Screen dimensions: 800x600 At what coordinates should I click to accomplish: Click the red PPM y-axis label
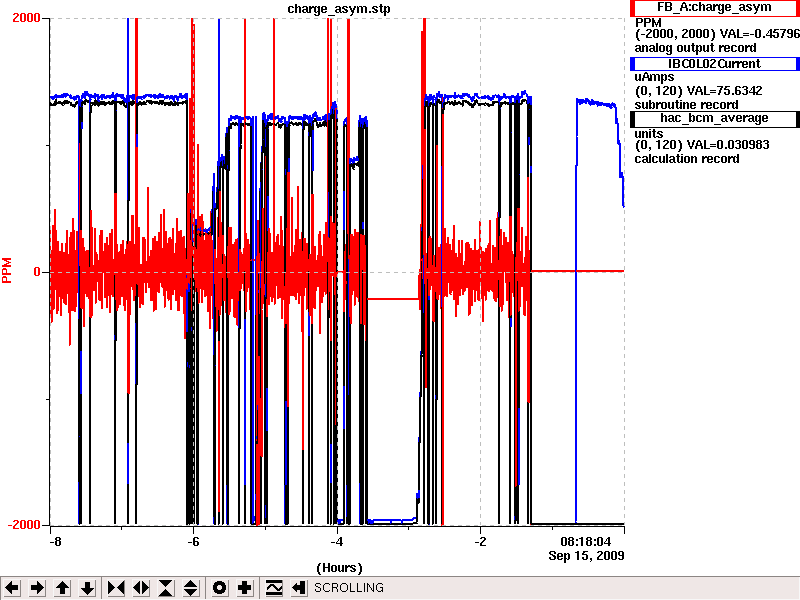(7, 270)
